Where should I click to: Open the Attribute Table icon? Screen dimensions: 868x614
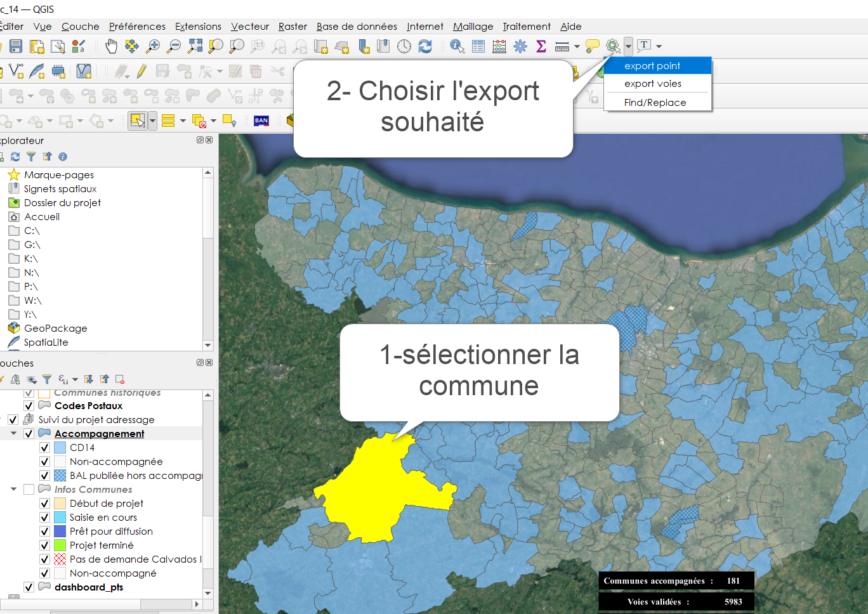[478, 46]
